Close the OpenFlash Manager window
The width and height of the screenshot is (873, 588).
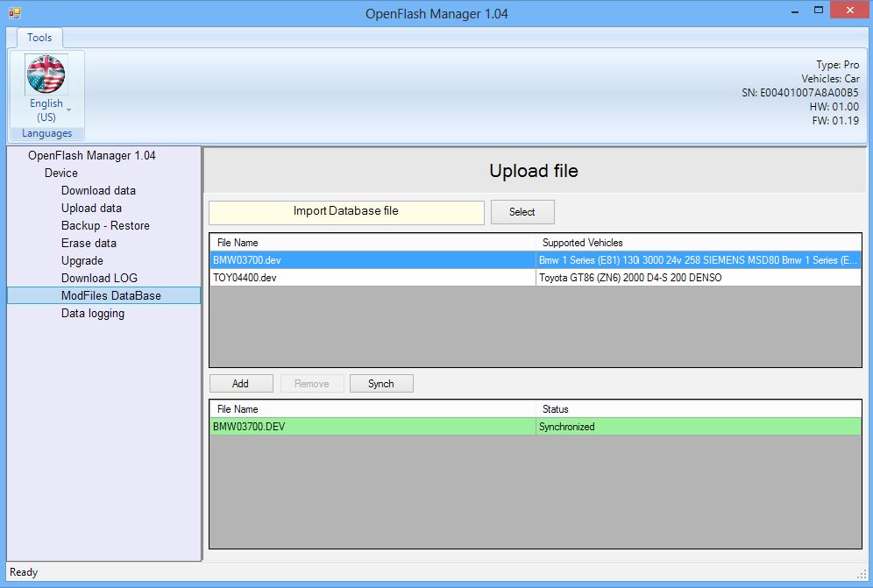point(849,10)
